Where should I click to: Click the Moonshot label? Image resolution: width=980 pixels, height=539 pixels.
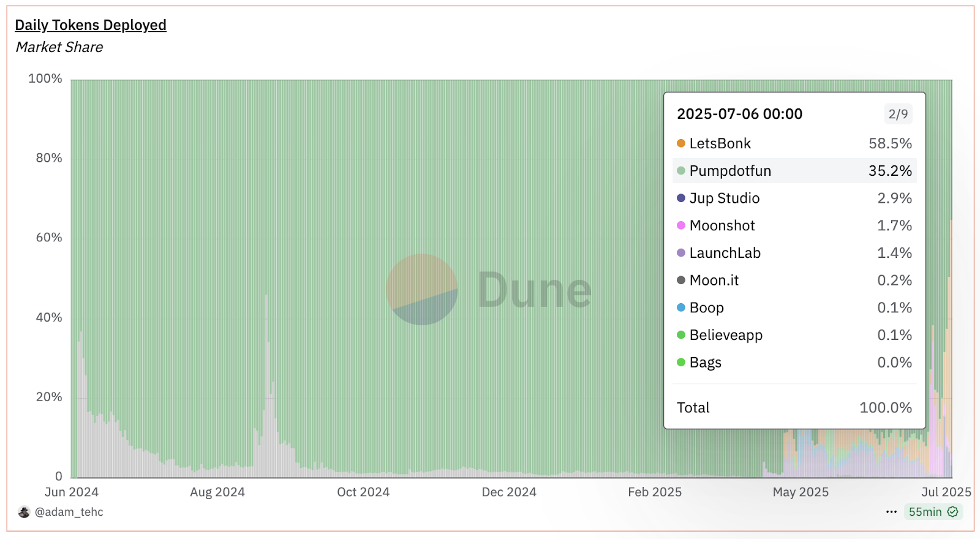tap(722, 225)
